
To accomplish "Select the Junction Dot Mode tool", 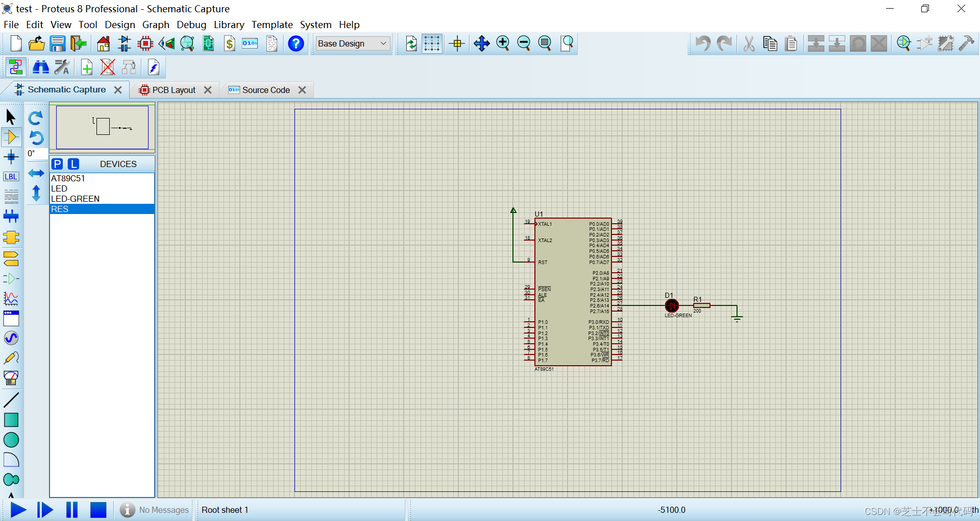I will click(x=11, y=157).
